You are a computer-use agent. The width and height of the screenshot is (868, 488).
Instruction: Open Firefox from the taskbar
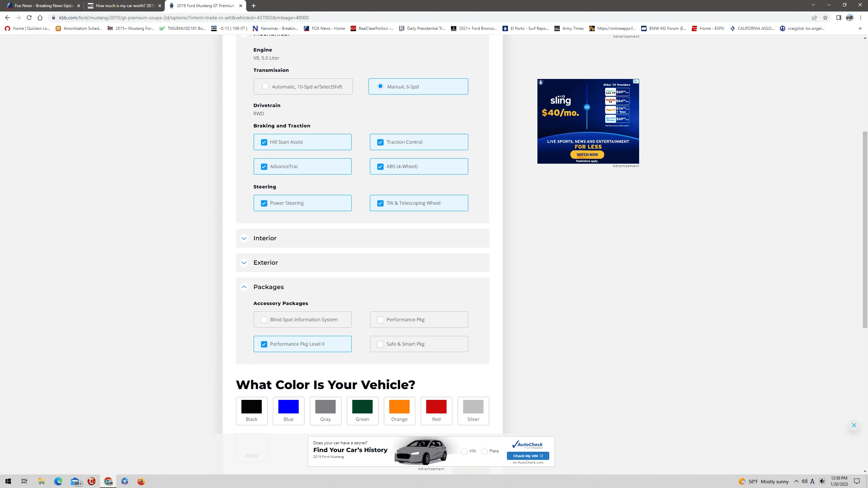[141, 481]
